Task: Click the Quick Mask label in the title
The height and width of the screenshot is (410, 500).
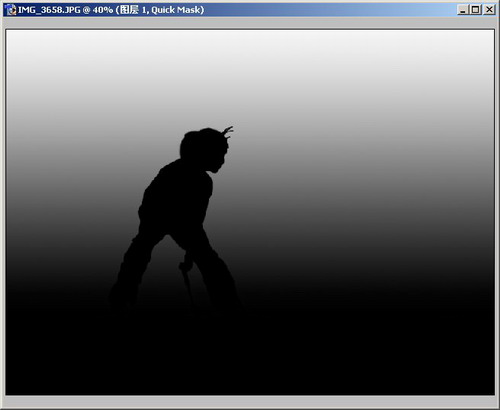Action: (176, 10)
